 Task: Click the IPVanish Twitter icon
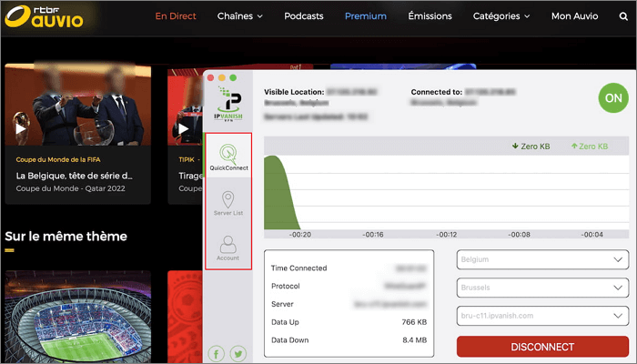(238, 354)
